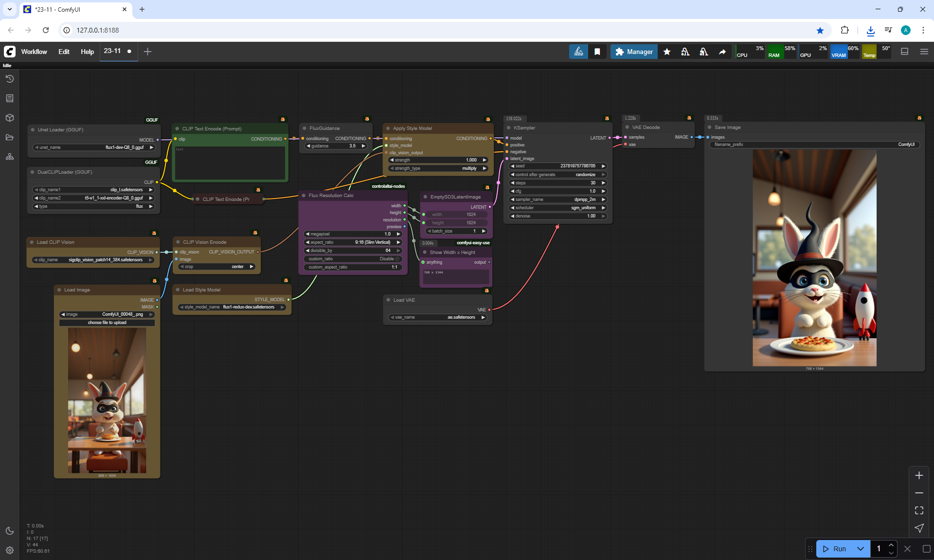This screenshot has width=934, height=560.
Task: Toggle the link visibility icon under fit view
Action: tap(919, 528)
